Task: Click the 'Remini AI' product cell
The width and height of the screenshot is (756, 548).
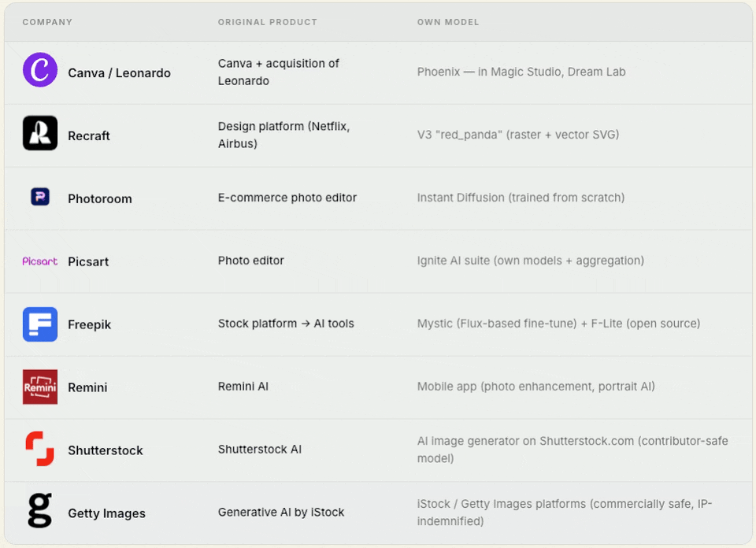Action: coord(243,387)
